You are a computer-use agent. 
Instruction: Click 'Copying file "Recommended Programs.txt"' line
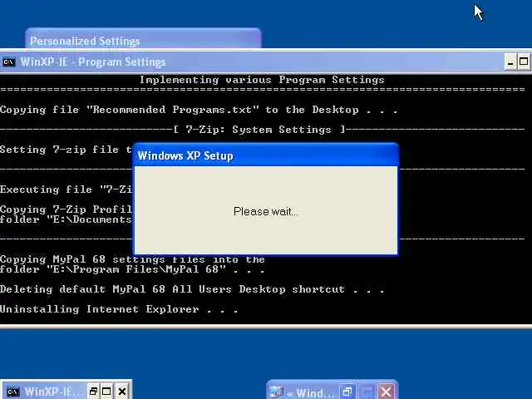tap(199, 110)
